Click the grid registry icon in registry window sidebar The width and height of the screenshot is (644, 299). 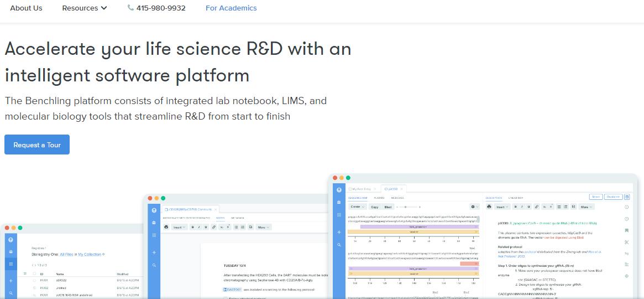(11, 264)
